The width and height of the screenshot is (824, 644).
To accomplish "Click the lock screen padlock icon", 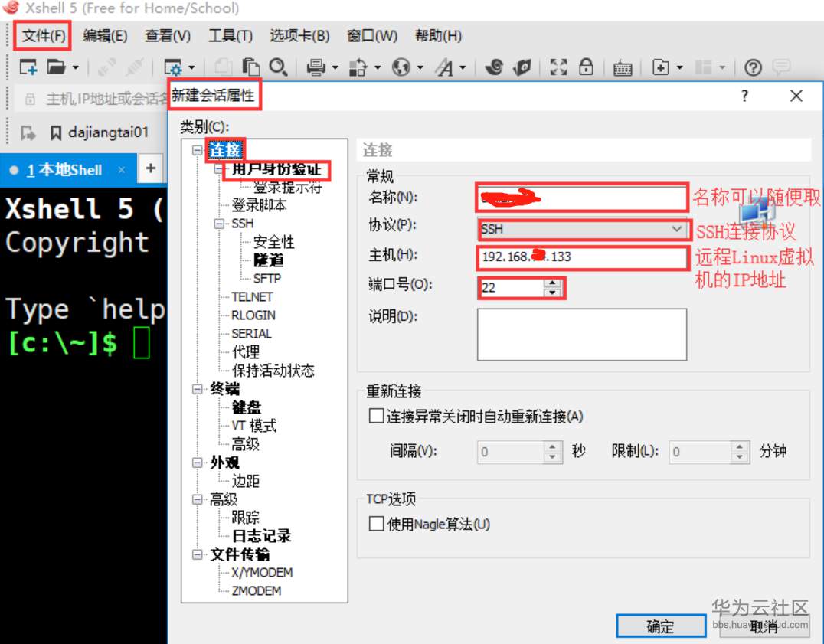I will pos(586,67).
